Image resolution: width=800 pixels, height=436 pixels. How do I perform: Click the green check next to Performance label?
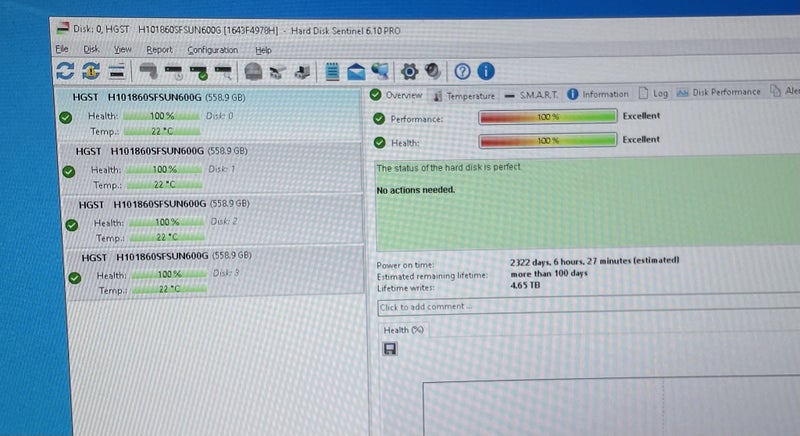(379, 119)
